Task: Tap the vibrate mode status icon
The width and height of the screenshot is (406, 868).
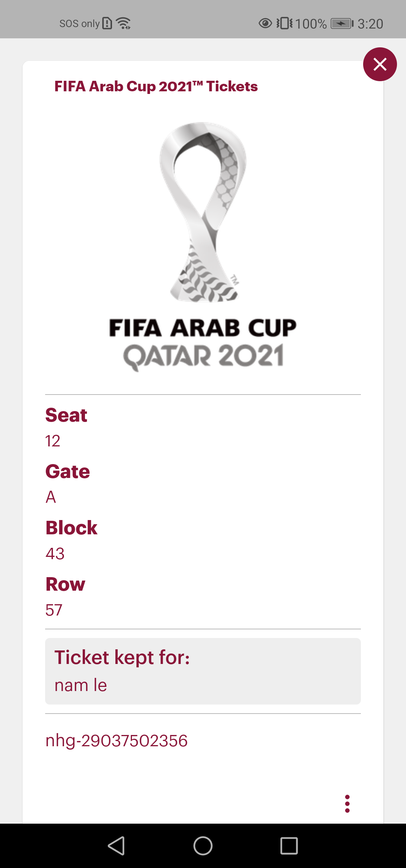Action: click(x=285, y=23)
